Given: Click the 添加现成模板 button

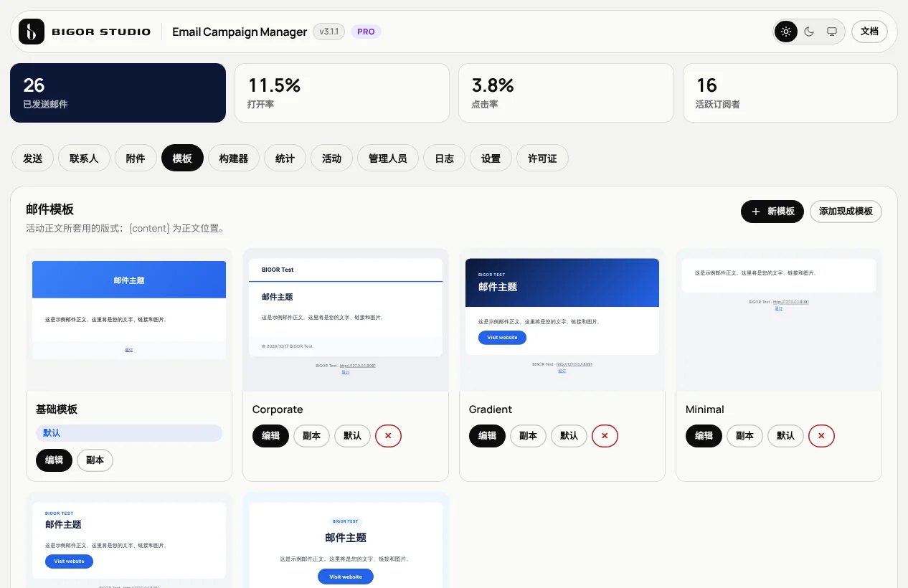Looking at the screenshot, I should [846, 212].
